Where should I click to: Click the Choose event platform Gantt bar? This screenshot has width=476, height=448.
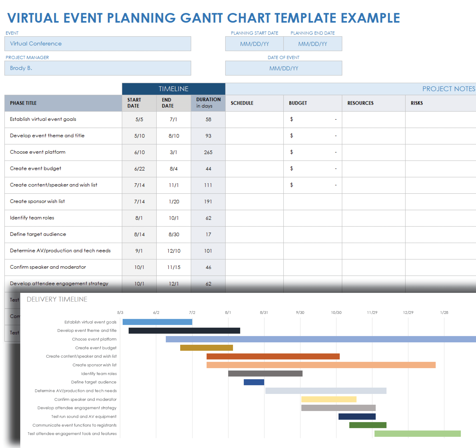(x=311, y=339)
